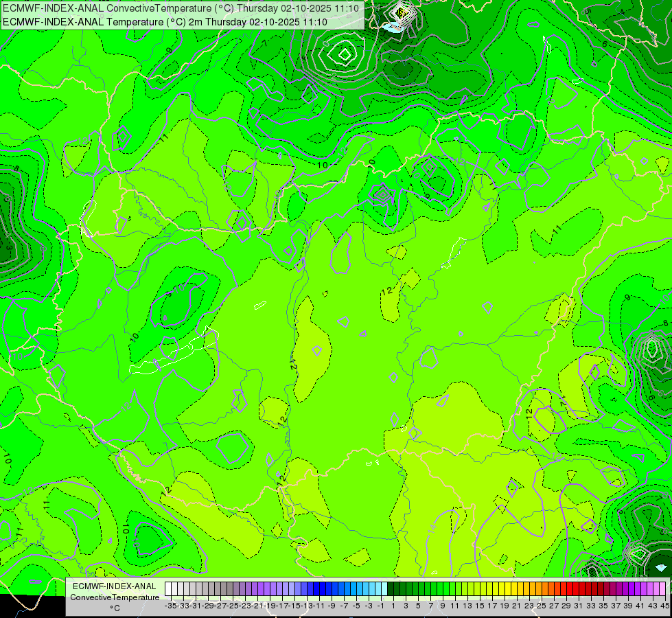Click the legend scale value '-21'
The width and height of the screenshot is (672, 618).
click(x=256, y=606)
